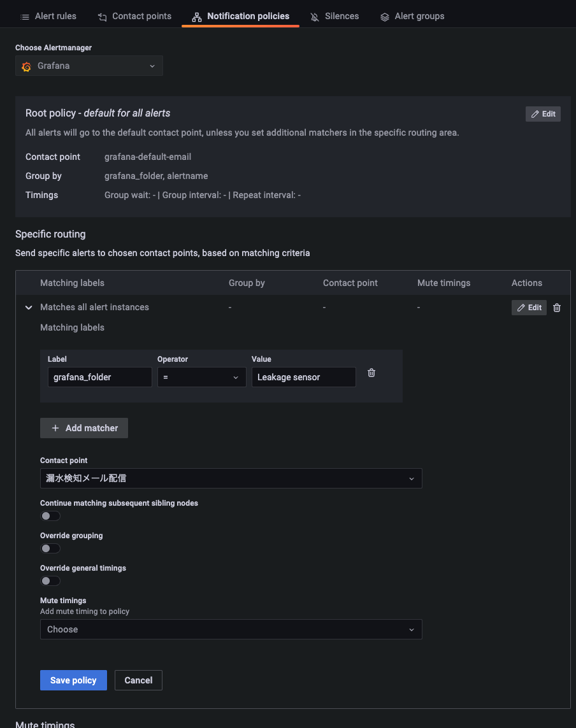Click the Grafana logo in Alertmanager selector
576x728 pixels.
[27, 66]
